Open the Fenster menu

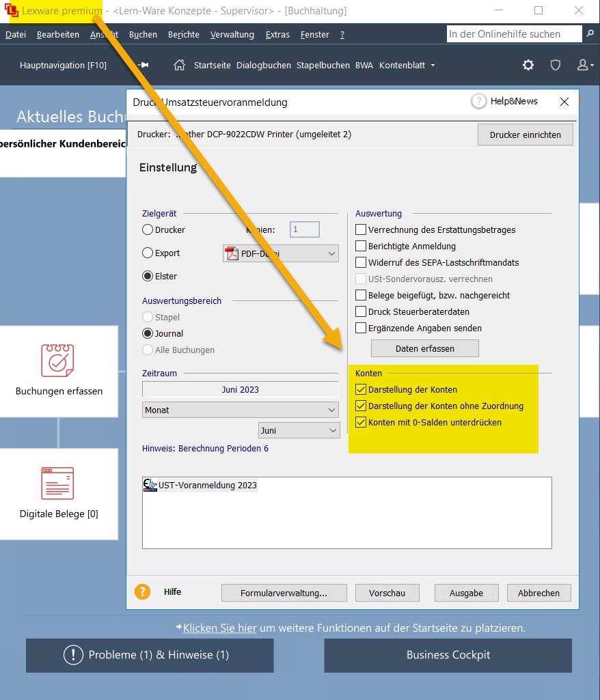point(315,34)
